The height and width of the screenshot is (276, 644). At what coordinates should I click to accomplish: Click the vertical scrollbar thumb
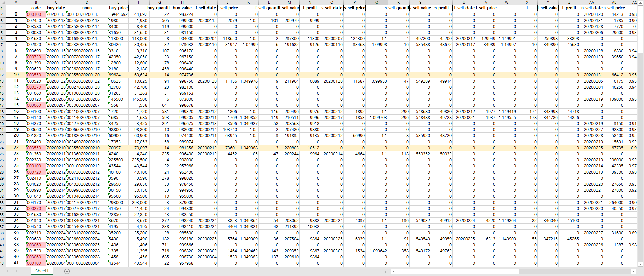point(641,29)
